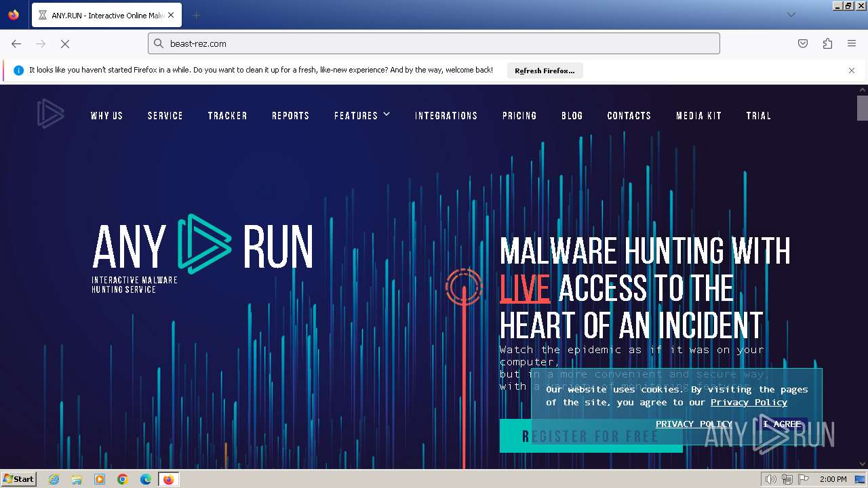This screenshot has height=488, width=868.
Task: Open the REPORTS menu item
Action: click(x=290, y=116)
